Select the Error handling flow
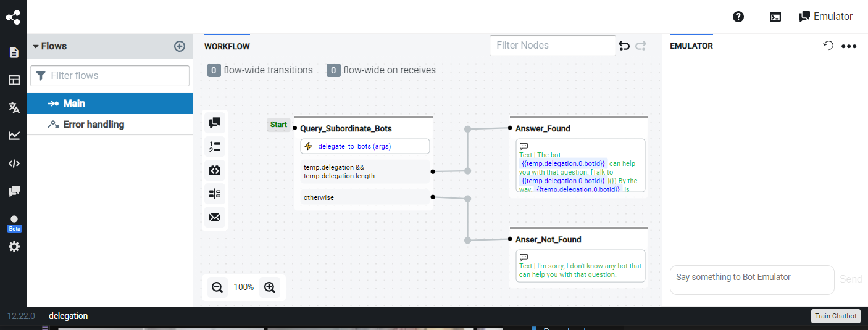This screenshot has width=868, height=330. 93,125
